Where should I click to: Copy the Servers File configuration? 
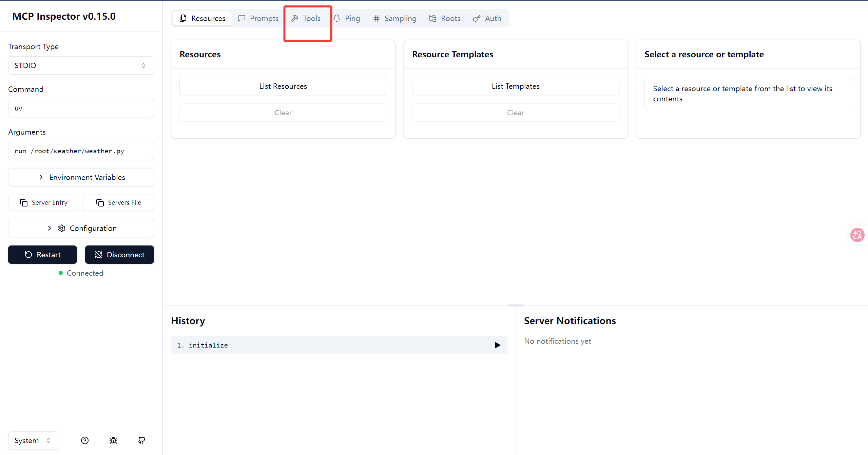(118, 202)
